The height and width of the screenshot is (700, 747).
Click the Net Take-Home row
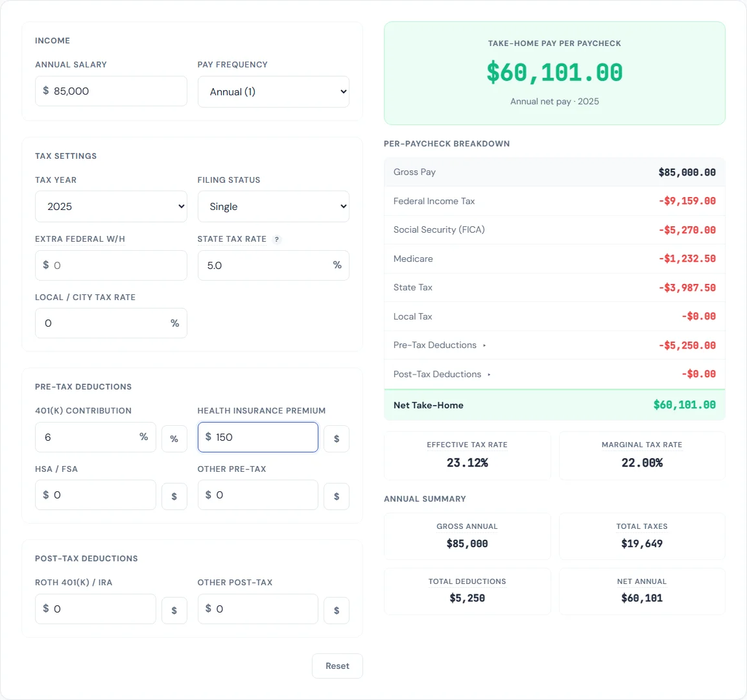(554, 404)
